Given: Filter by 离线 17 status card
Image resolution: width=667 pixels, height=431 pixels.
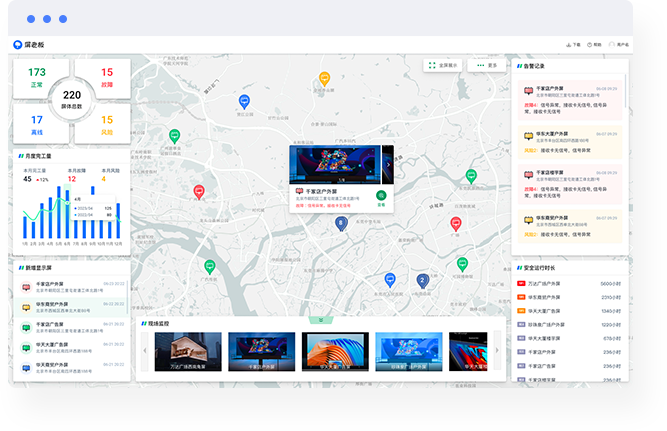Looking at the screenshot, I should pyautogui.click(x=37, y=124).
